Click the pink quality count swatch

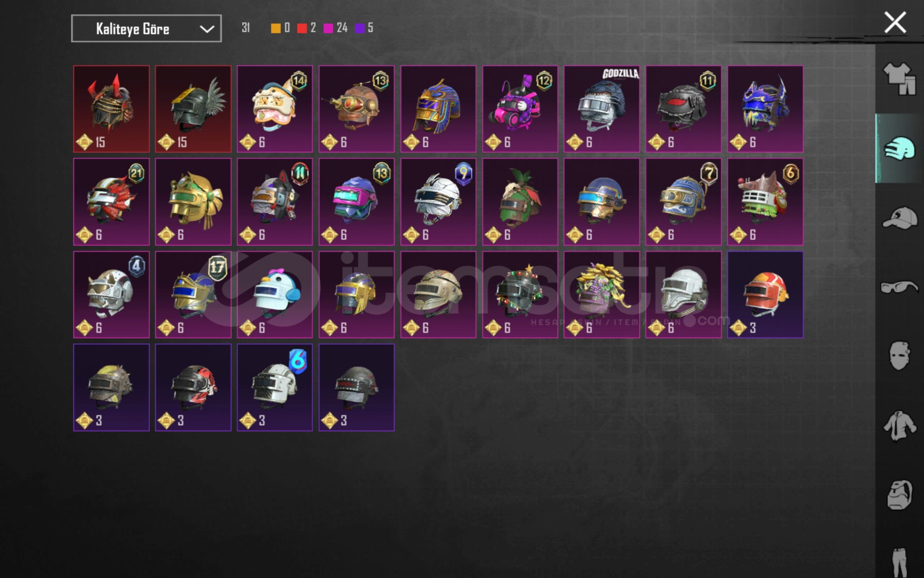(328, 28)
